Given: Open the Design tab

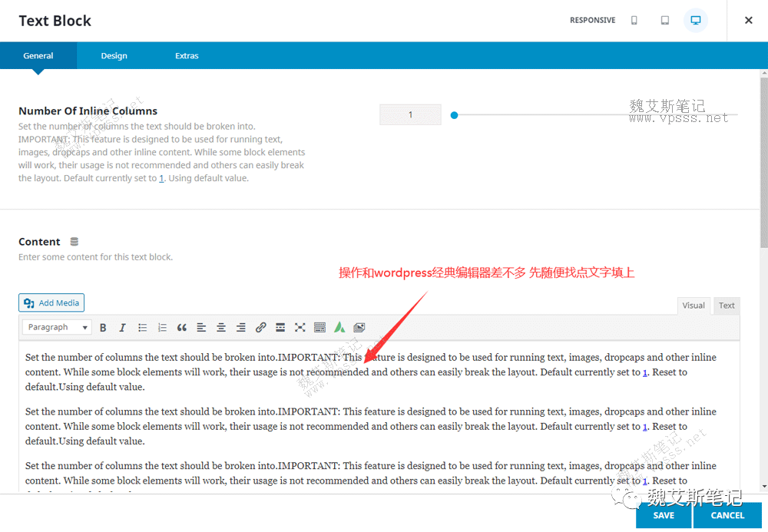Looking at the screenshot, I should 114,55.
